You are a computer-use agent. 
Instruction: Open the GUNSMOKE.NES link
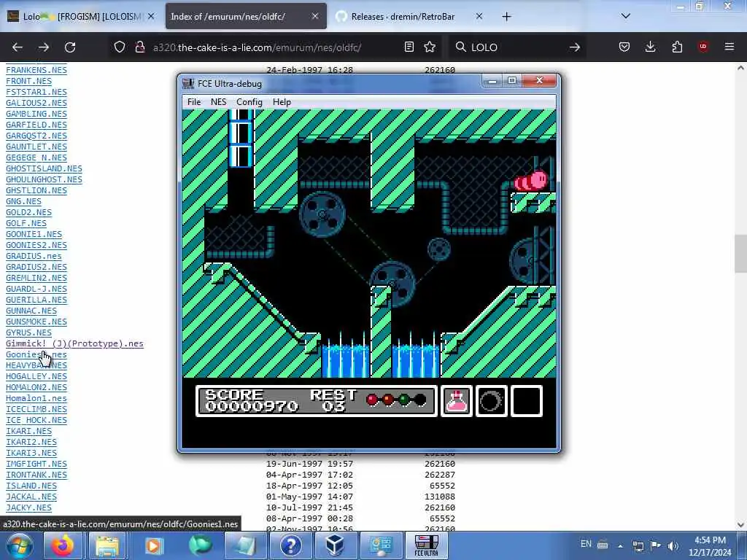(36, 322)
